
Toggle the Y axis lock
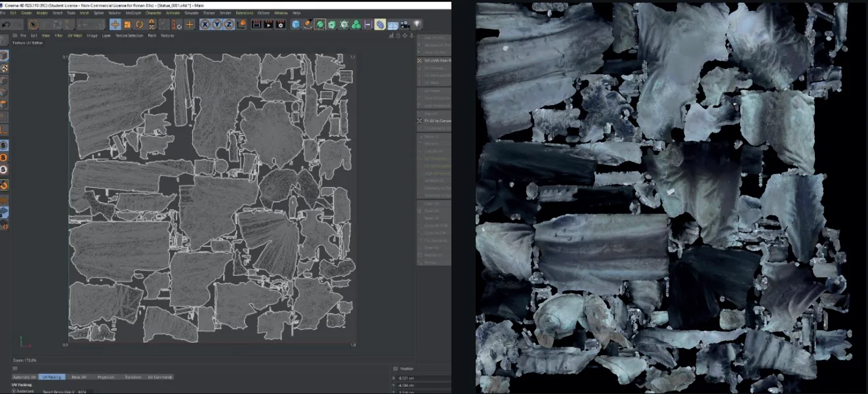coord(217,24)
